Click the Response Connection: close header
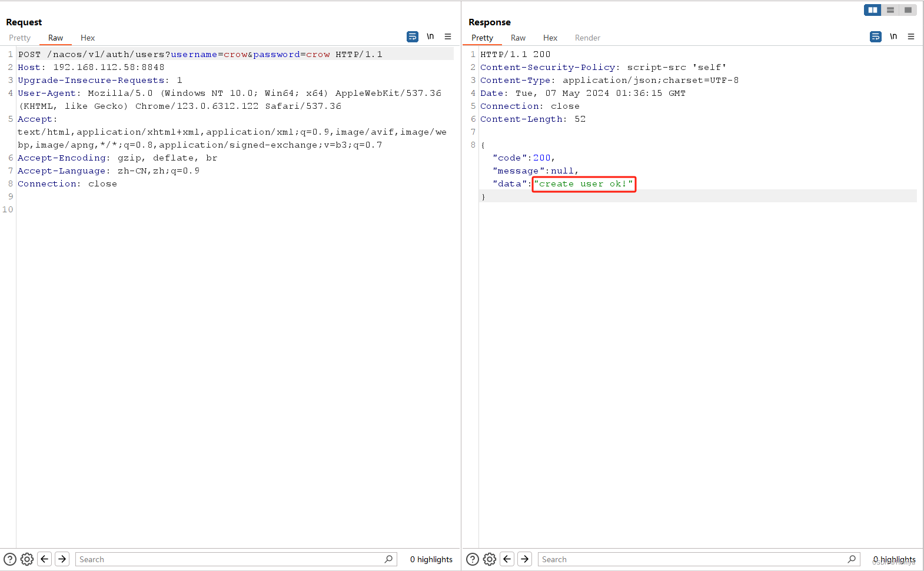Screen dimensions: 924x571 point(530,106)
